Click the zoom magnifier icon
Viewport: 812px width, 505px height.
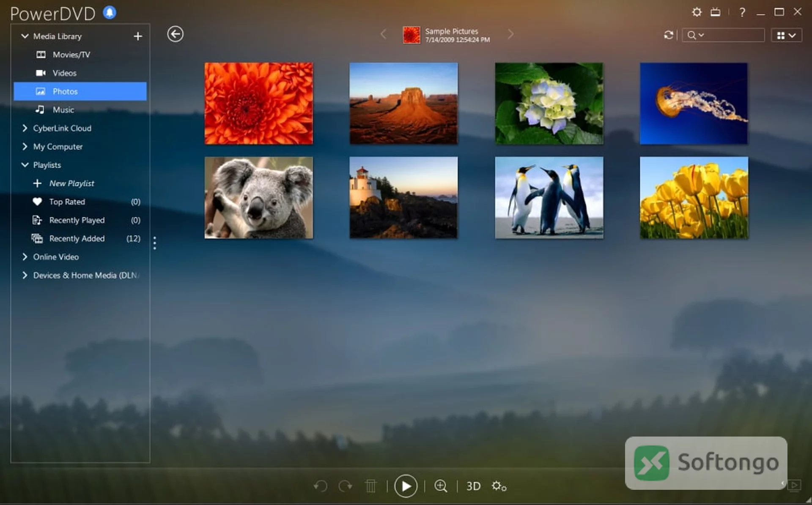pyautogui.click(x=441, y=486)
